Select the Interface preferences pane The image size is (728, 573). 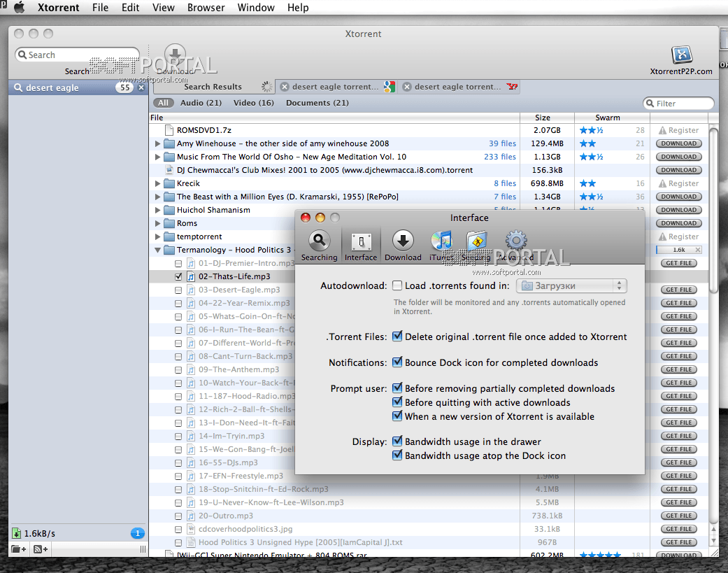tap(361, 245)
